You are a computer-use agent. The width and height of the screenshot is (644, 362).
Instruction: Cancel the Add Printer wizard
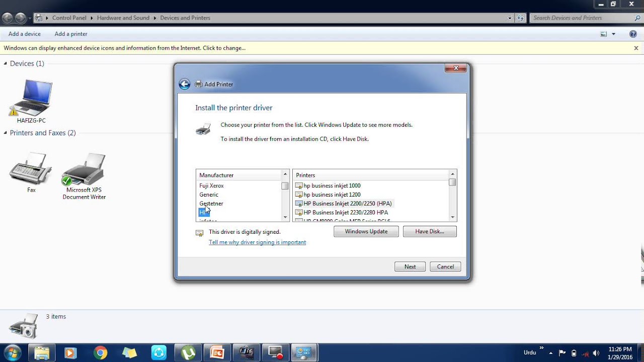445,266
